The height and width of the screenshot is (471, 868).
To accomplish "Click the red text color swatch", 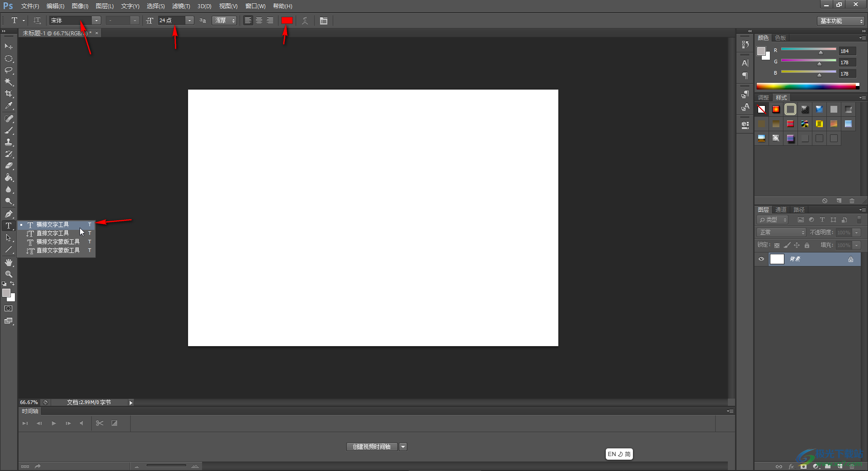I will (287, 20).
